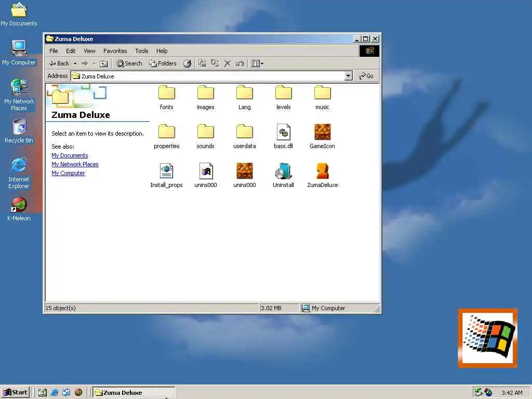
Task: Click the Copy To toolbar icon
Action: pos(215,63)
